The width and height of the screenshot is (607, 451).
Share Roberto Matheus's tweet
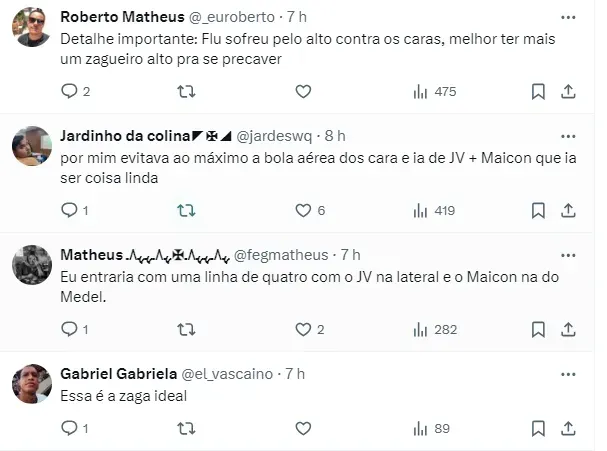(x=567, y=91)
